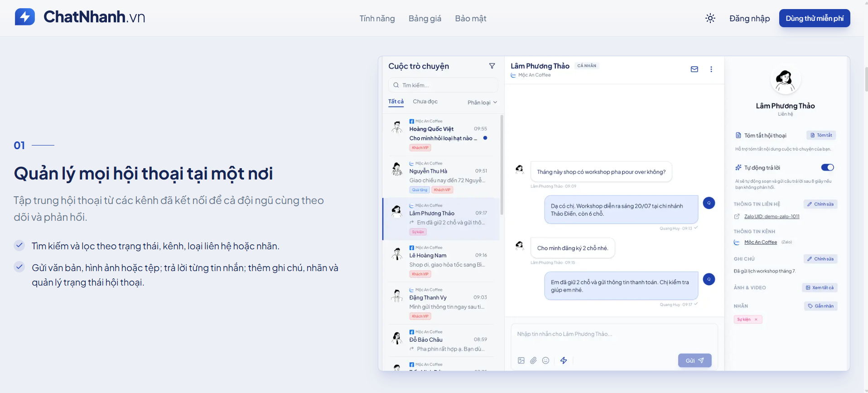The image size is (868, 393).
Task: Click the conversation list scrollbar
Action: point(502,165)
